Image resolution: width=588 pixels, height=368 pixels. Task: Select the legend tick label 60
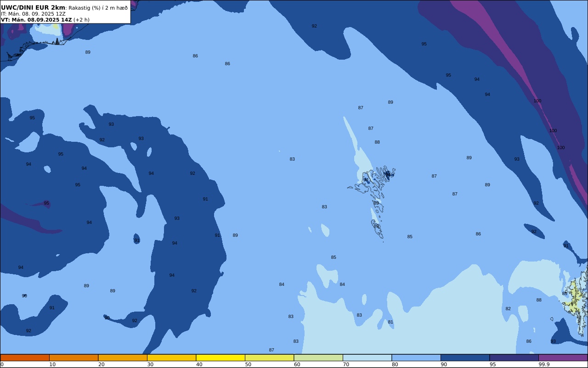(297, 364)
